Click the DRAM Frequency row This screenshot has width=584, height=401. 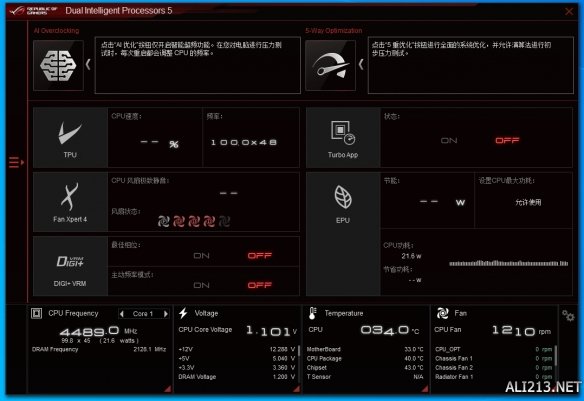(x=99, y=349)
